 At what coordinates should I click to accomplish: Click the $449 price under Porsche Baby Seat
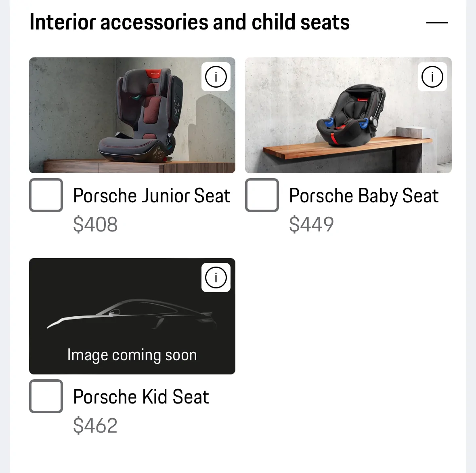coord(311,225)
